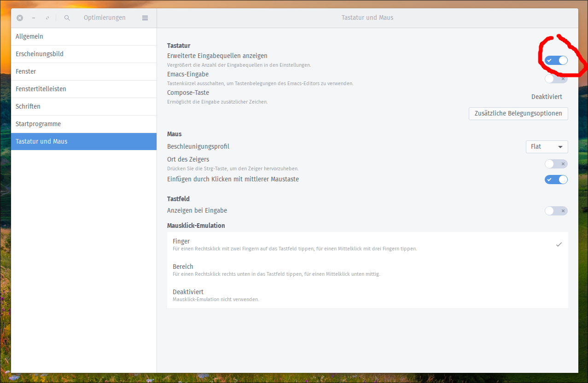
Task: Minimize the Optimierungen window
Action: 34,18
